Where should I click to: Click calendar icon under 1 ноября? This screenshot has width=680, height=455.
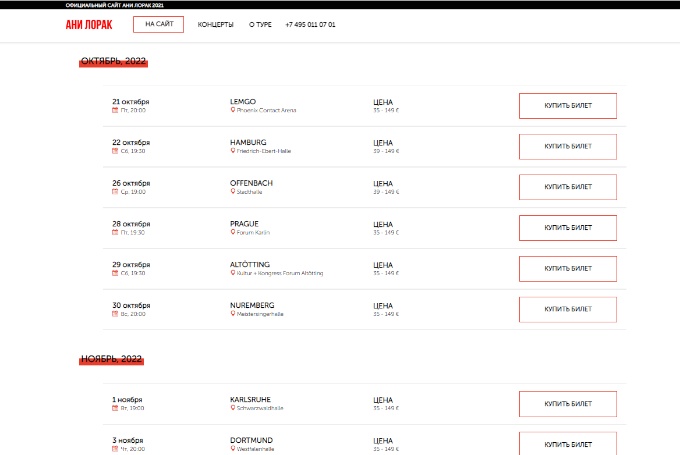(x=115, y=408)
